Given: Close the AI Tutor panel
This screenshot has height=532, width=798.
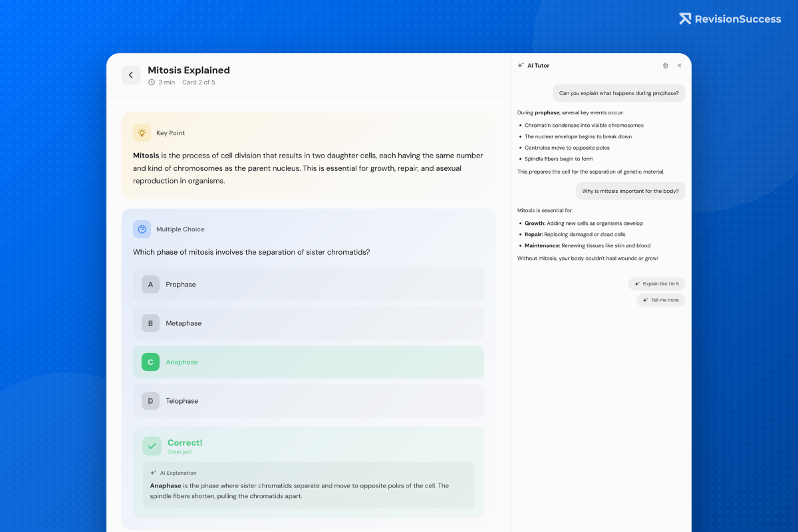Looking at the screenshot, I should coord(679,65).
